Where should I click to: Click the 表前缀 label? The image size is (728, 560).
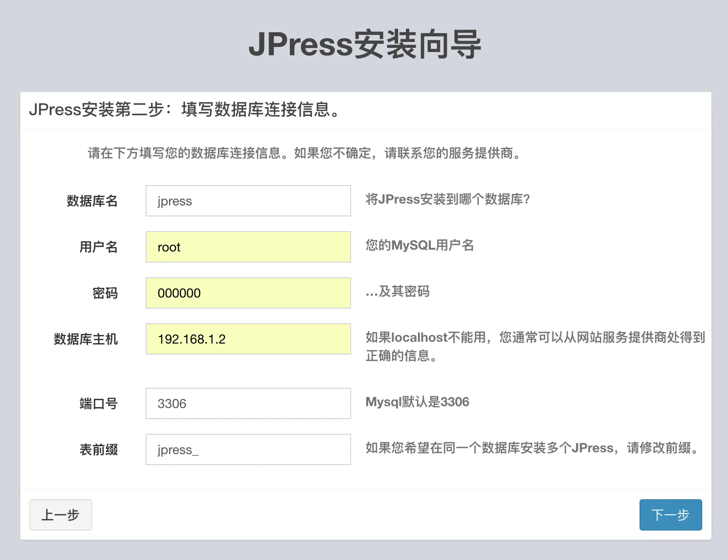[x=99, y=450]
